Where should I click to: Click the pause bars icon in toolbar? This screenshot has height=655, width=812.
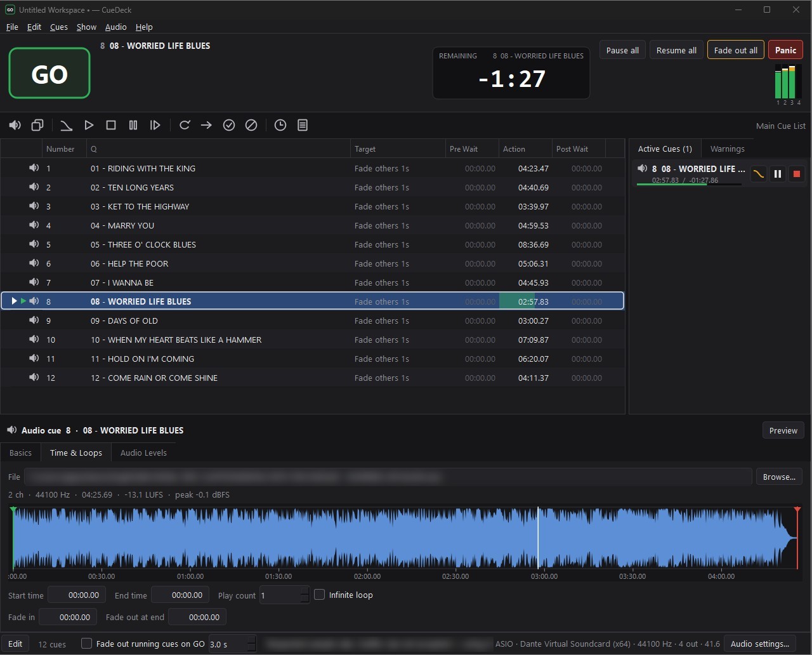[133, 125]
